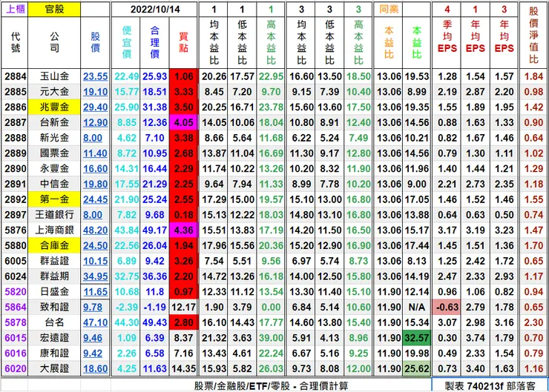Click the 製表 740213f 部落客 footer cell
Image resolution: width=549 pixels, height=392 pixels.
click(x=490, y=386)
